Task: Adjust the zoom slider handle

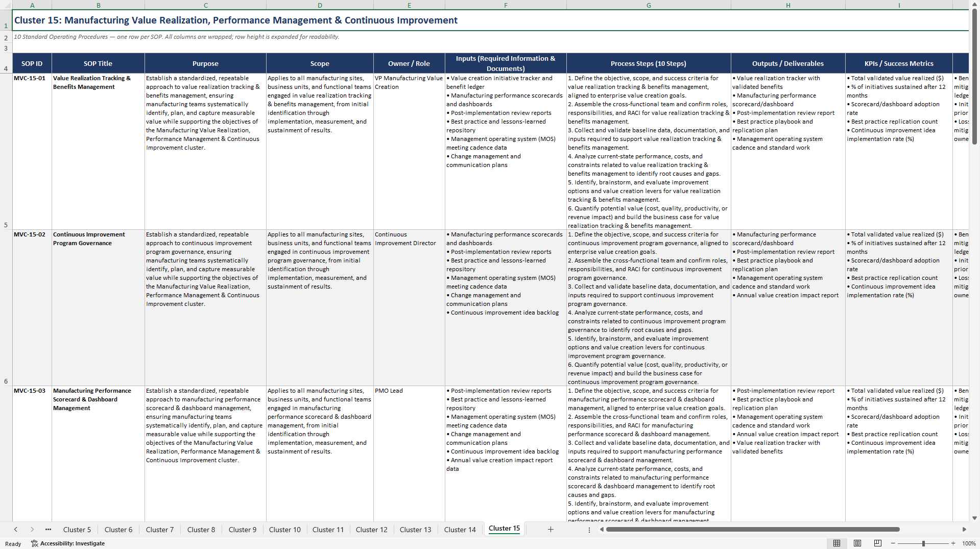Action: (923, 543)
